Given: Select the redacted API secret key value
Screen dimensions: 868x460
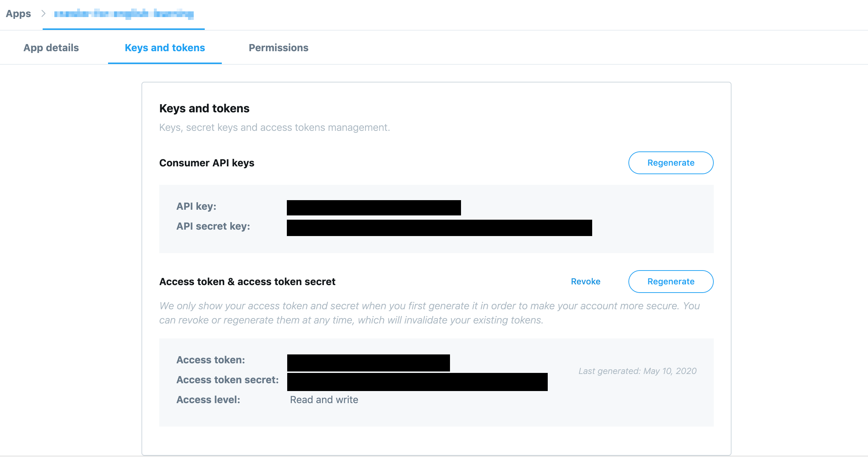Looking at the screenshot, I should (439, 228).
